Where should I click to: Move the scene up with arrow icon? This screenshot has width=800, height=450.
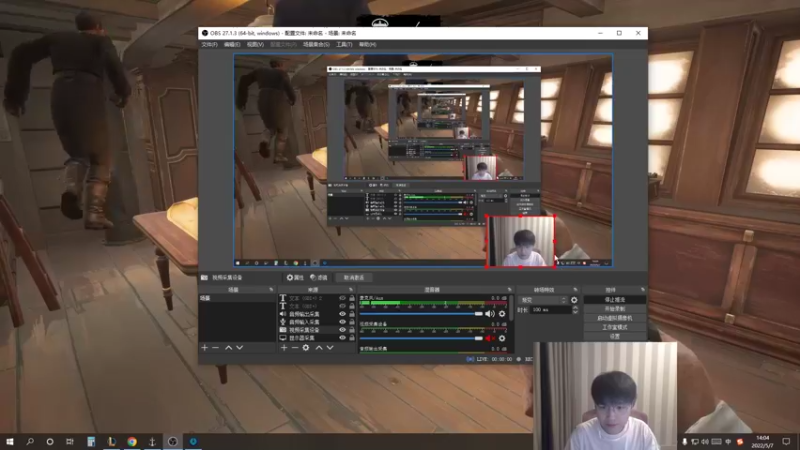[x=229, y=347]
